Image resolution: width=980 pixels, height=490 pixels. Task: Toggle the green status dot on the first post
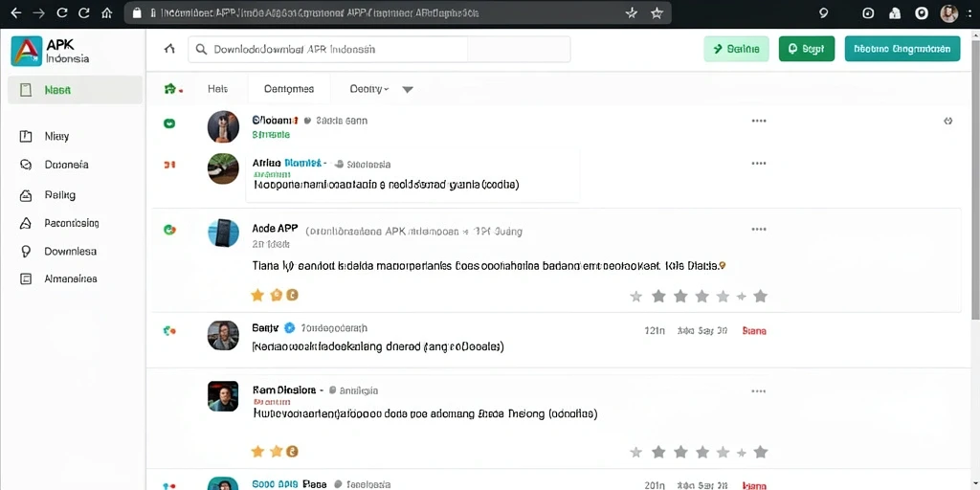pos(168,123)
